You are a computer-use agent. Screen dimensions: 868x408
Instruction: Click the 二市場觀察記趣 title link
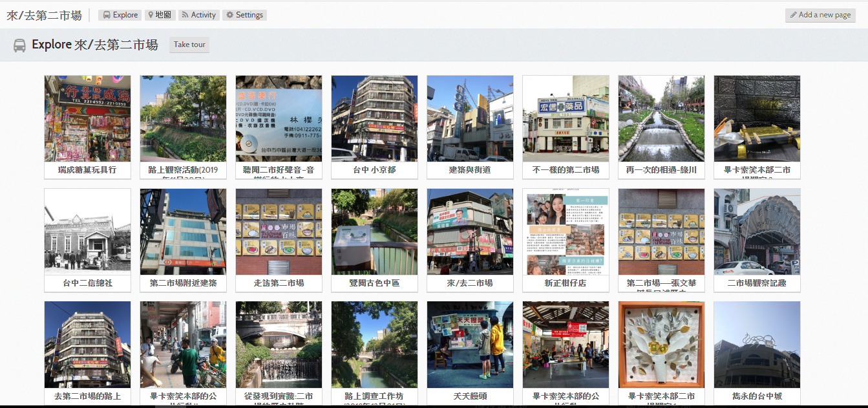coord(757,283)
